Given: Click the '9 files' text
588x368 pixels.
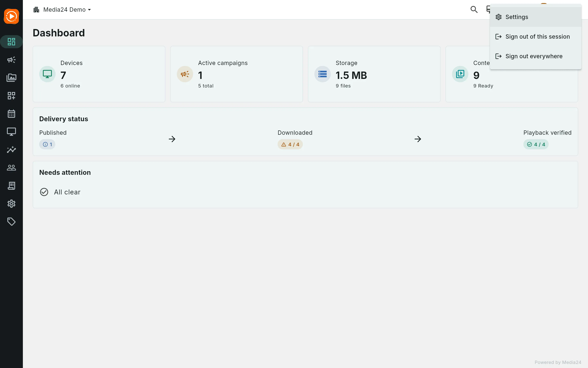Looking at the screenshot, I should click(343, 86).
